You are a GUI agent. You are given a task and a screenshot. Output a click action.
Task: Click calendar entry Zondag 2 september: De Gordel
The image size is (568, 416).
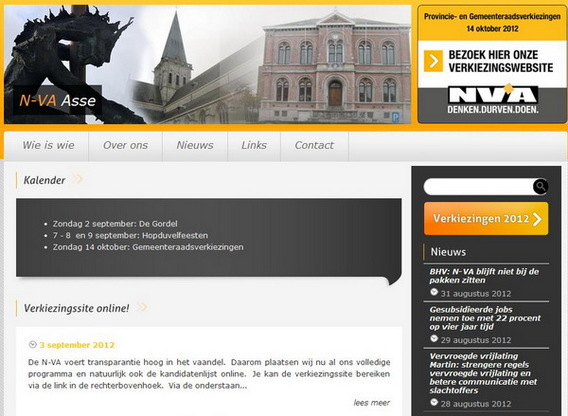pos(115,224)
